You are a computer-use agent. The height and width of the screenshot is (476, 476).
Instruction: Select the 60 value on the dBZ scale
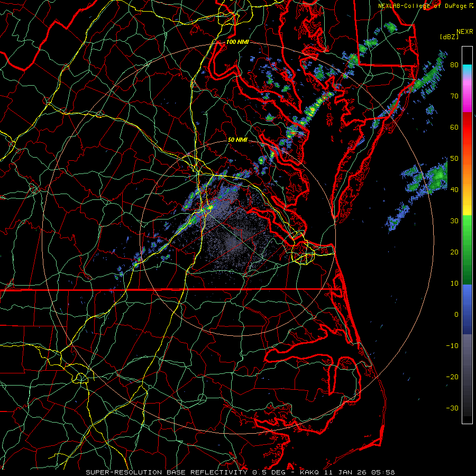(x=454, y=127)
